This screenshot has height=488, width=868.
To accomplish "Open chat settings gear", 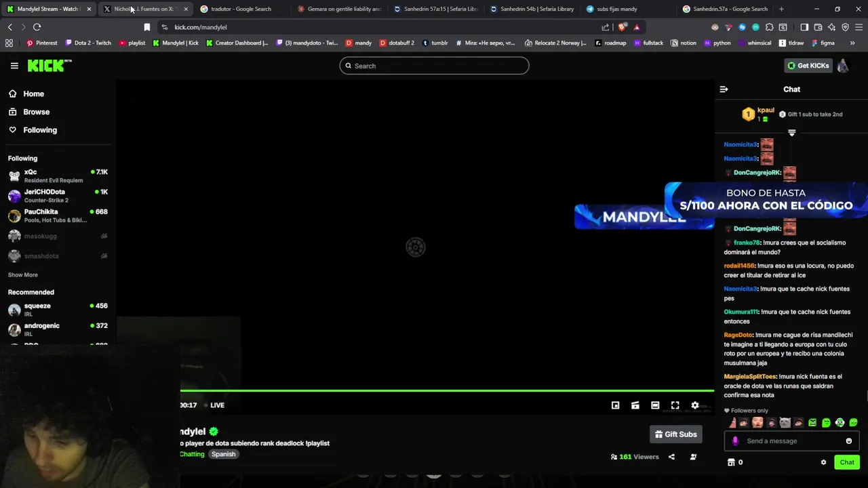I will 823,462.
